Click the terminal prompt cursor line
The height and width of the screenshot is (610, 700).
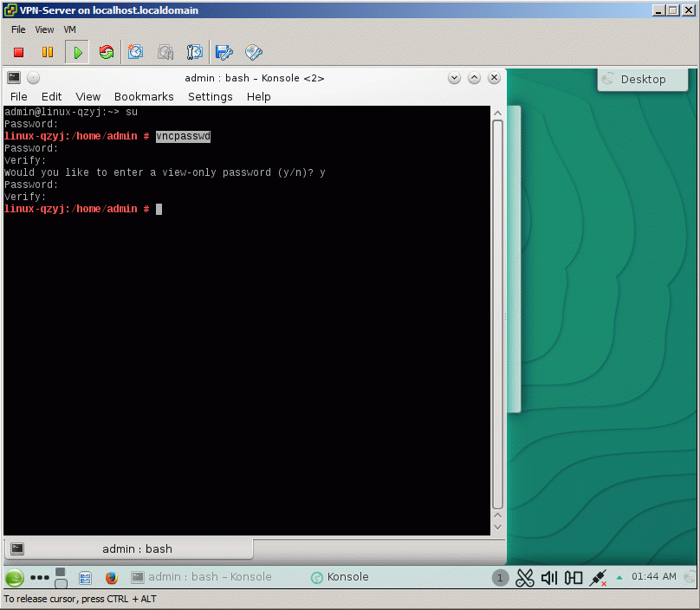click(83, 209)
